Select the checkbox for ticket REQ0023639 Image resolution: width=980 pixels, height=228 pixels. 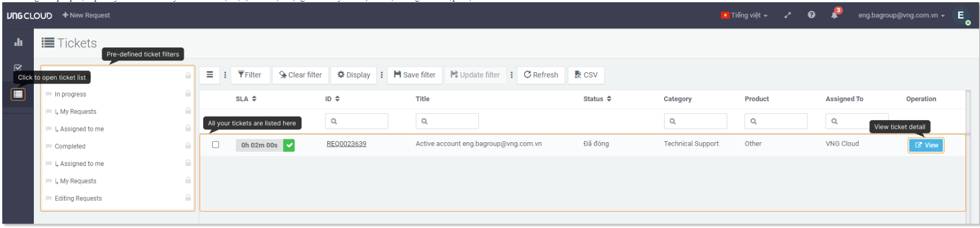click(216, 144)
